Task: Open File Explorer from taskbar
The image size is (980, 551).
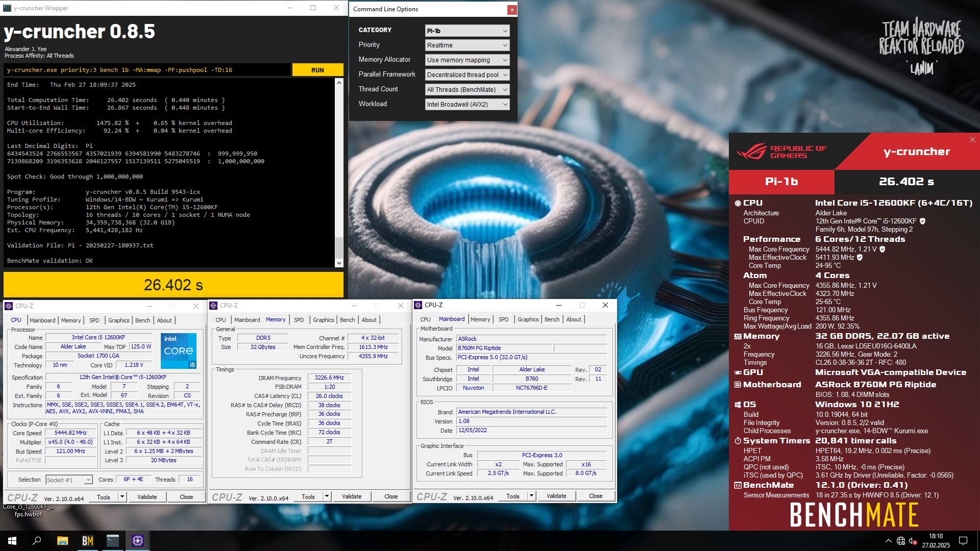Action: [62, 541]
